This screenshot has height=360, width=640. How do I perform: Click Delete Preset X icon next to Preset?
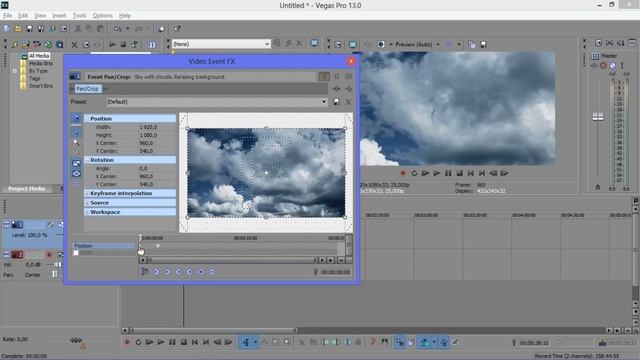click(348, 102)
